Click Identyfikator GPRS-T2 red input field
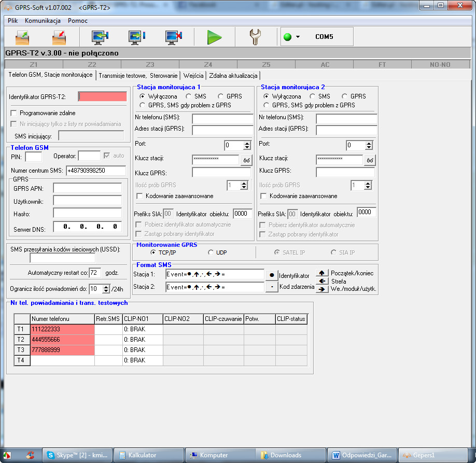This screenshot has width=476, height=463. coord(102,96)
